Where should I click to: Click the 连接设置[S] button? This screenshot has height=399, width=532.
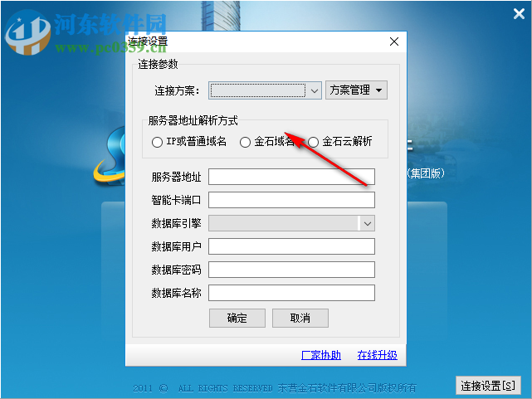pos(488,386)
